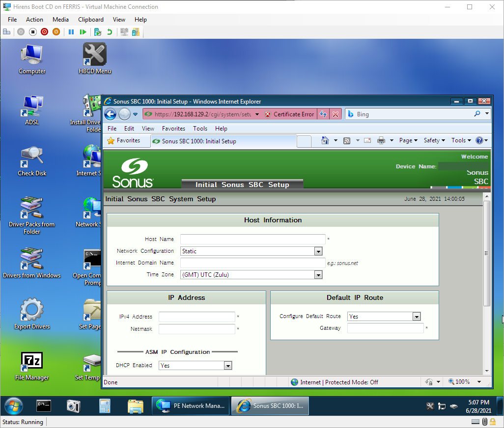Image resolution: width=504 pixels, height=428 pixels.
Task: Click the VM Turn Off stop icon
Action: (33, 32)
